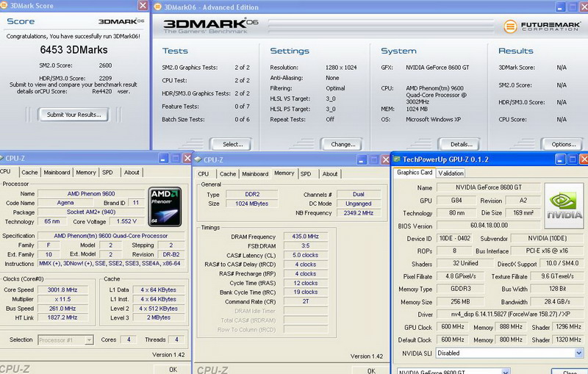Click the Multiplier value x 11.5

click(62, 299)
